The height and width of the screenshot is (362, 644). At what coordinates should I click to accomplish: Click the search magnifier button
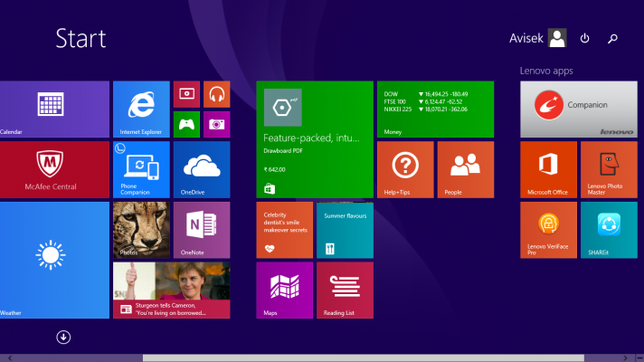point(612,38)
